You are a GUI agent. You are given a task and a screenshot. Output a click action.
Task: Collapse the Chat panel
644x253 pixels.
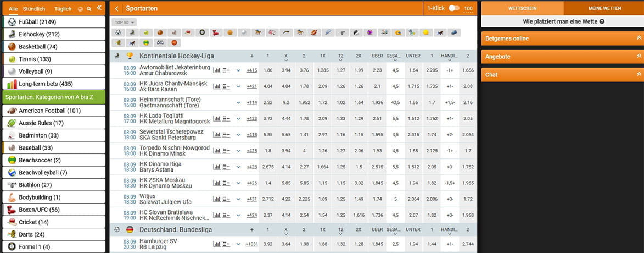[x=639, y=74]
